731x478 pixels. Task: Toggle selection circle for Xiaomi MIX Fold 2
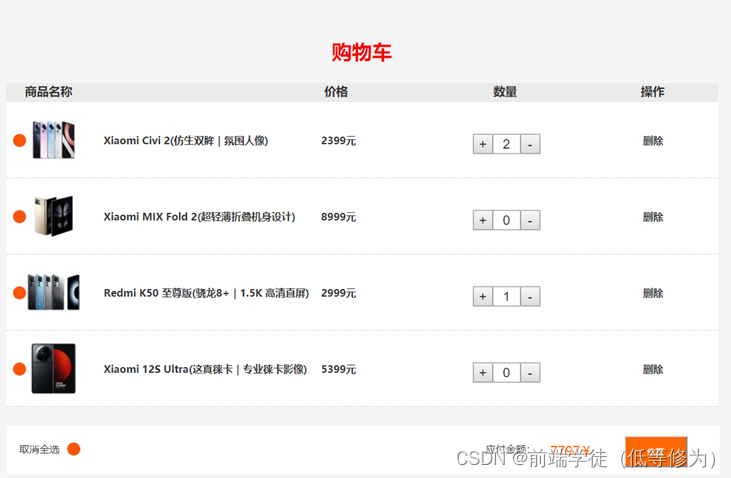20,216
